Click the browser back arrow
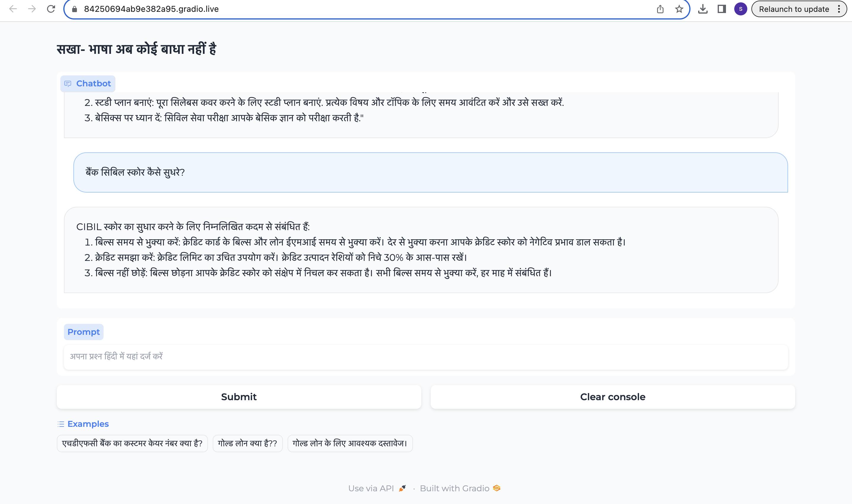The height and width of the screenshot is (504, 852). point(13,9)
